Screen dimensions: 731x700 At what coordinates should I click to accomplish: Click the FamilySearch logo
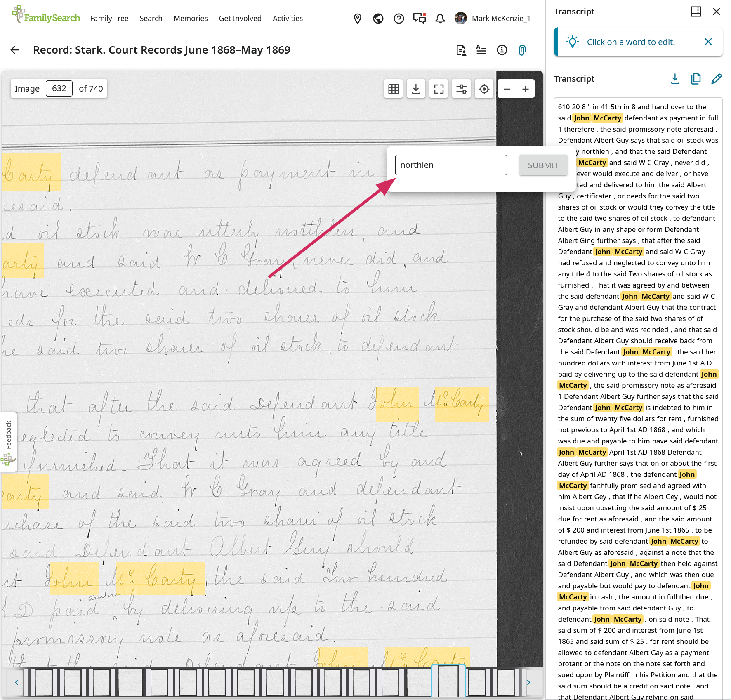(x=46, y=15)
